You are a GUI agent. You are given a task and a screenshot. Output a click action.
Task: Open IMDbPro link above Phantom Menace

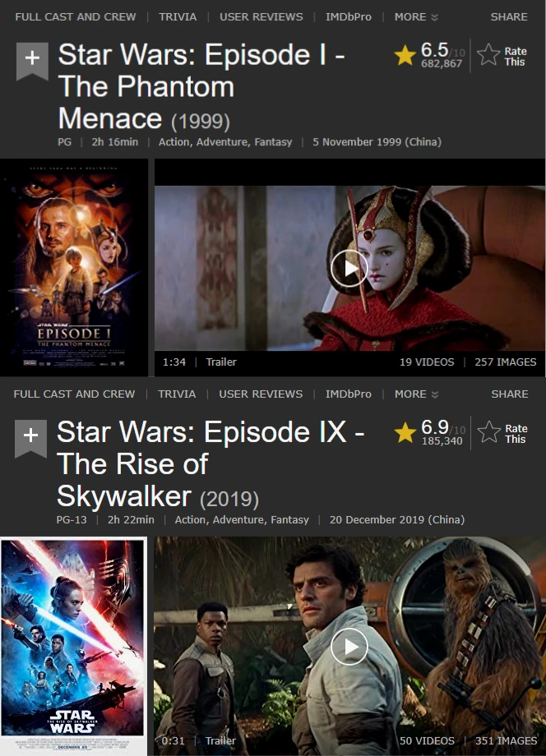pyautogui.click(x=349, y=17)
